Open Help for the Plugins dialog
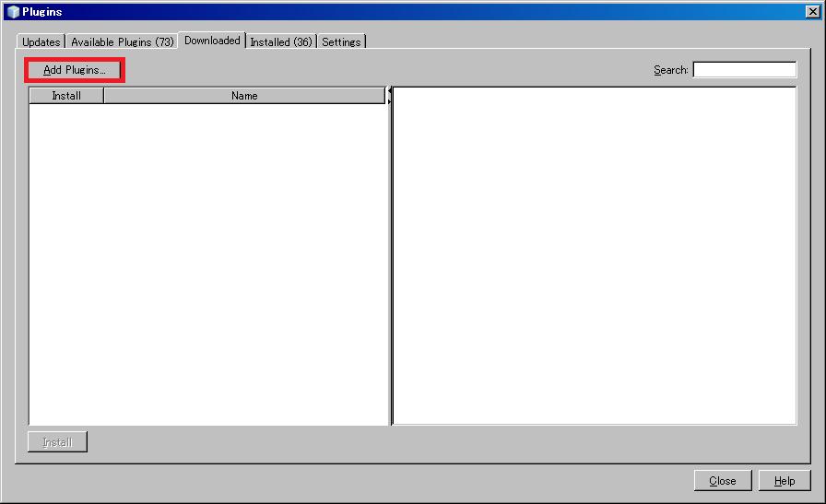 click(x=785, y=481)
